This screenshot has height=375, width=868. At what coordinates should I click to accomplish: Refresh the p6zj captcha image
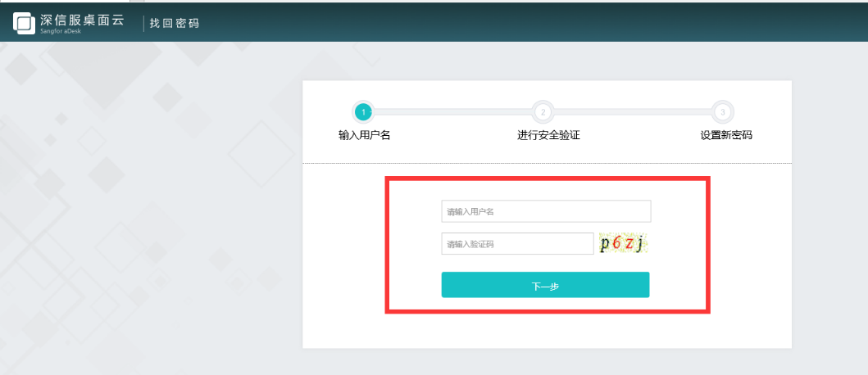tap(623, 243)
